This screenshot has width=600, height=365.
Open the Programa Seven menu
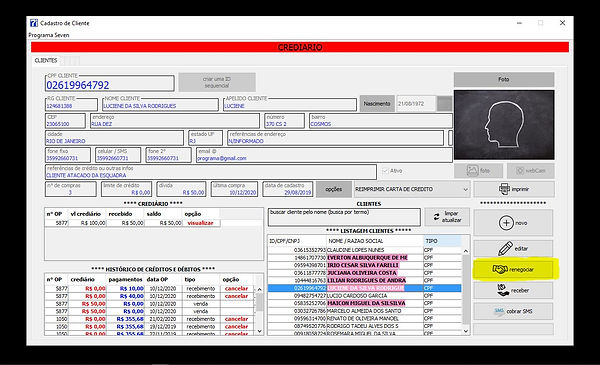coord(49,35)
